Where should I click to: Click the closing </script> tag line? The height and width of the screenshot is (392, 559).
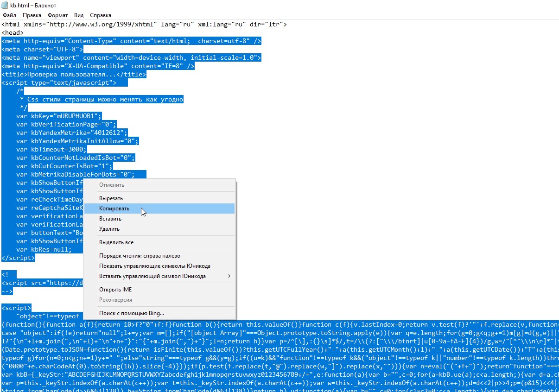coord(18,258)
